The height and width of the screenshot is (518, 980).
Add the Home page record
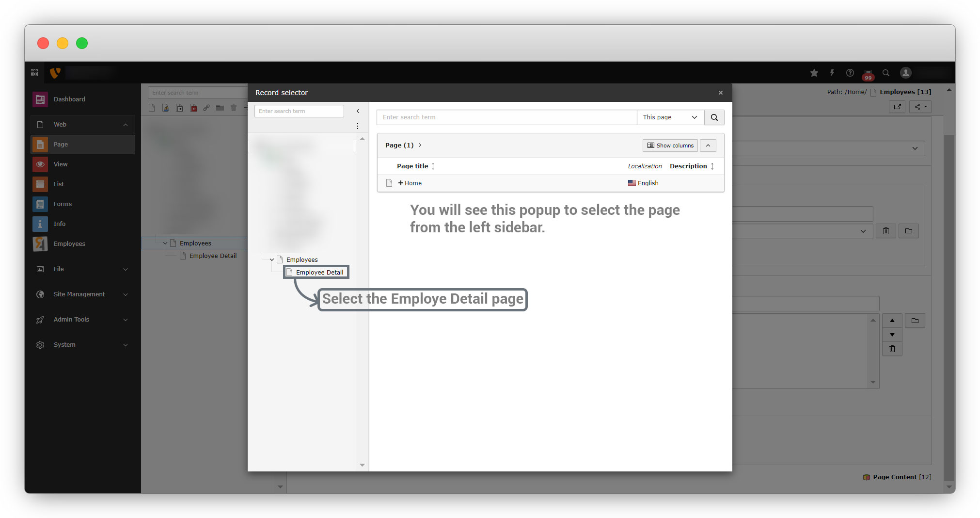410,183
